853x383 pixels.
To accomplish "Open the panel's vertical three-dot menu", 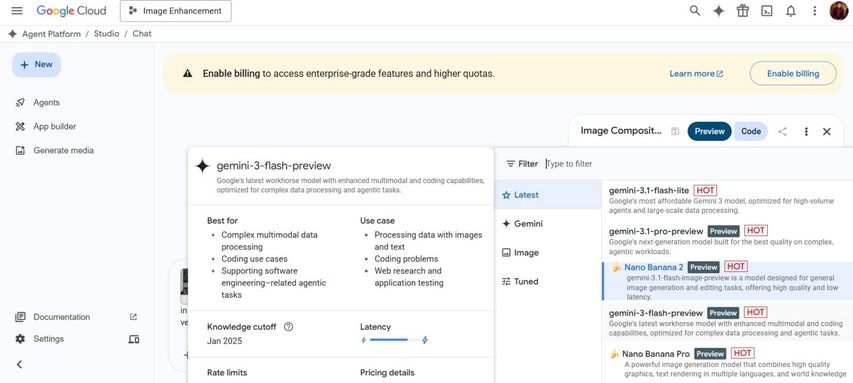I will pos(806,131).
